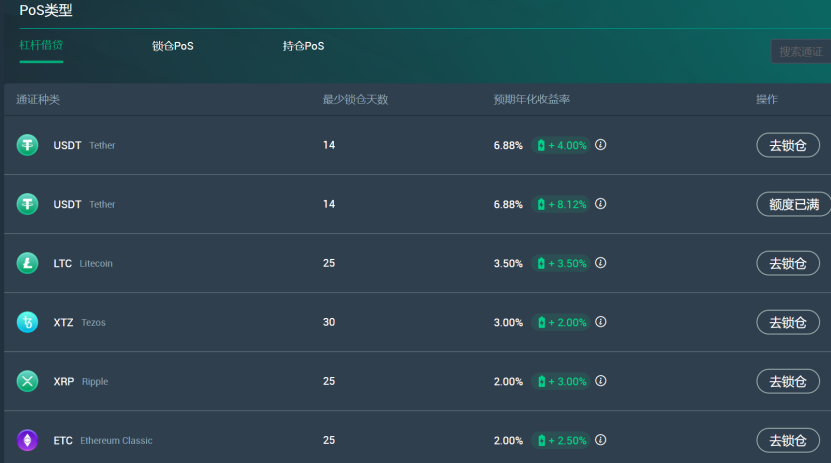Select the LTC Litecoin name text
Screen dimensions: 831x463
point(83,263)
